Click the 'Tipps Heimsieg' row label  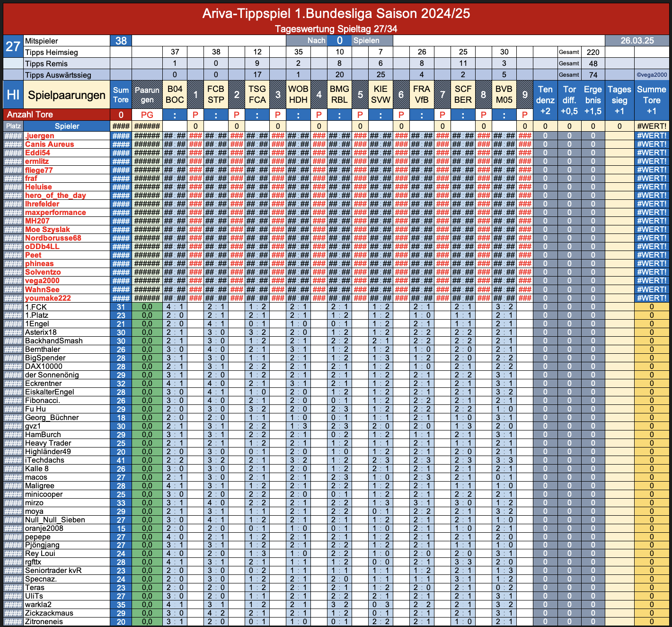tap(51, 52)
